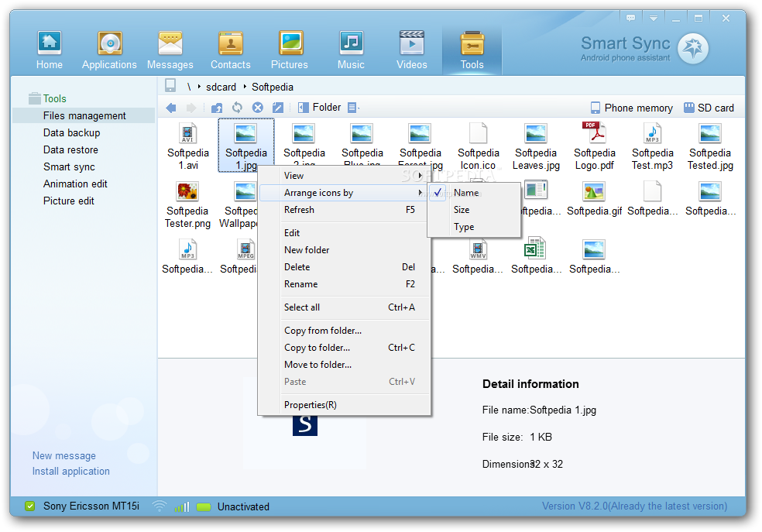Choose Select all from context menu
Image resolution: width=762 pixels, height=532 pixels.
[x=345, y=307]
